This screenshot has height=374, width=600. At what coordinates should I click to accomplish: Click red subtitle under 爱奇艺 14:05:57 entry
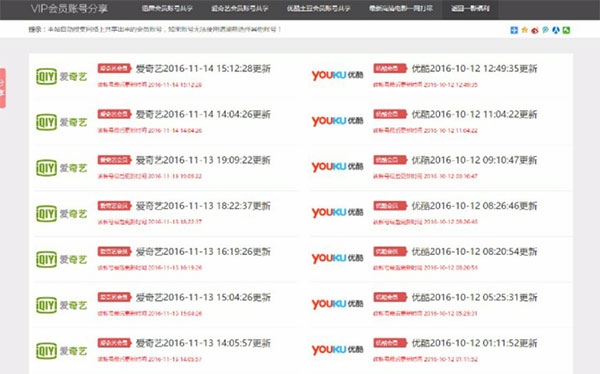[x=150, y=359]
